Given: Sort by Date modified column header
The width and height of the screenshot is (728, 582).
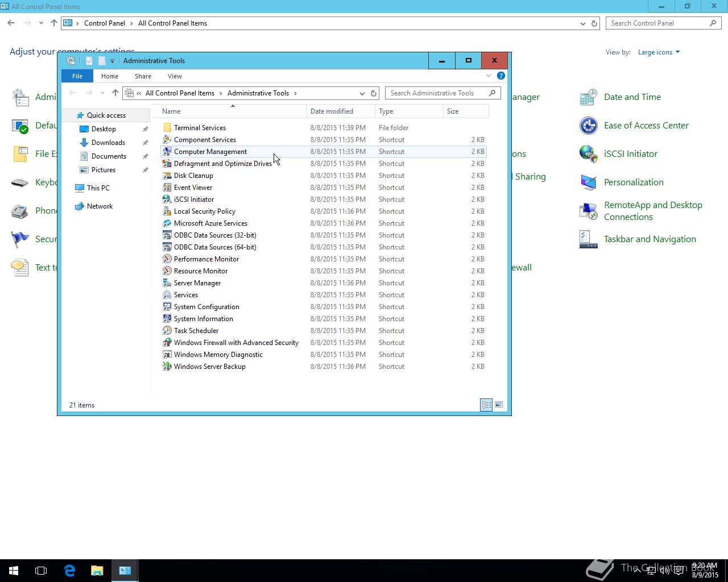Looking at the screenshot, I should [x=341, y=111].
